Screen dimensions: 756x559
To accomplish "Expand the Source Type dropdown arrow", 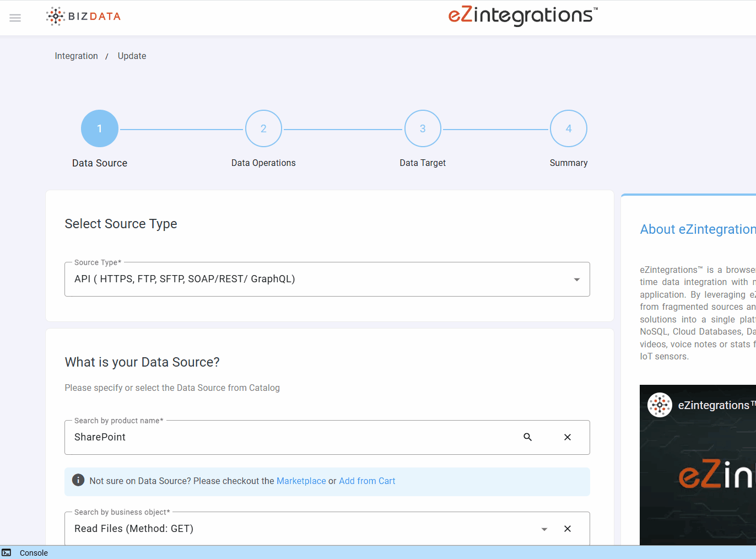I will click(576, 279).
